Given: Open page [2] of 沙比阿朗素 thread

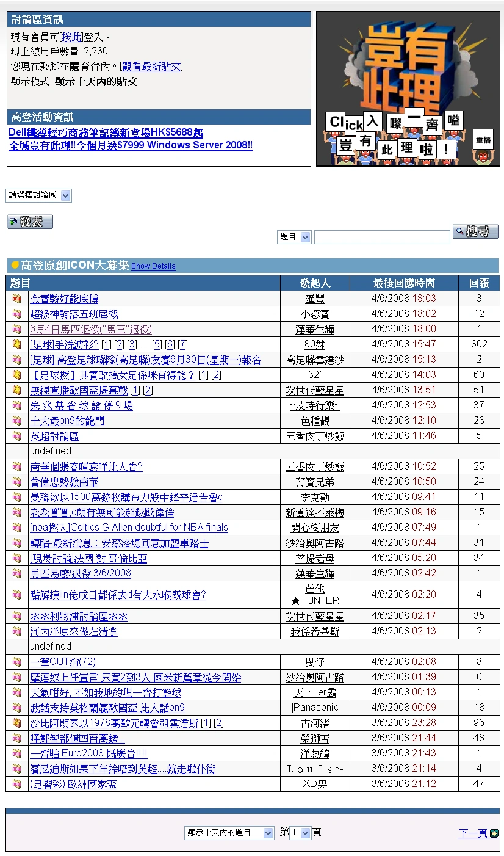Looking at the screenshot, I should 218,724.
